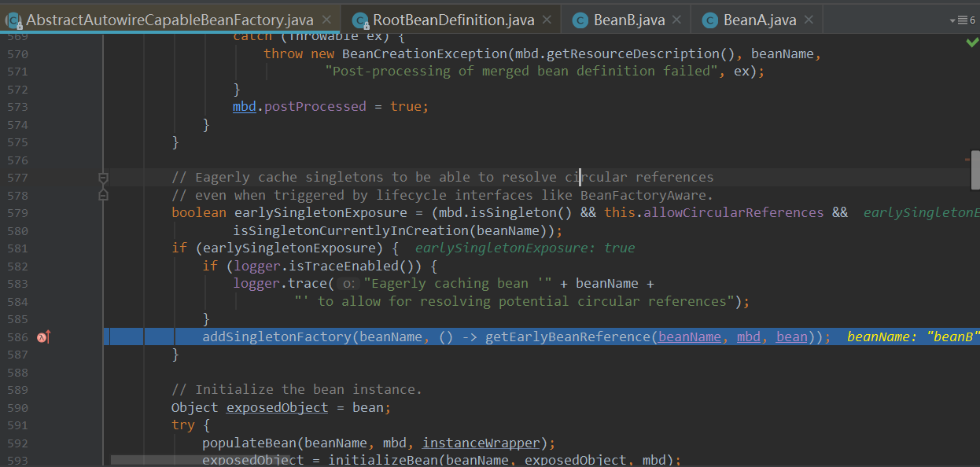This screenshot has height=467, width=980.
Task: Click line number 570 in the gutter
Action: pyautogui.click(x=17, y=54)
